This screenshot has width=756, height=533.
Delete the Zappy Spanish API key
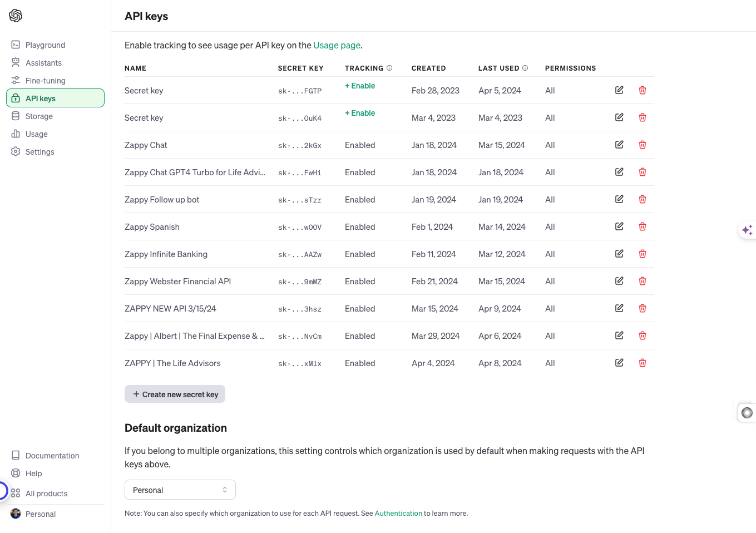[x=643, y=226]
